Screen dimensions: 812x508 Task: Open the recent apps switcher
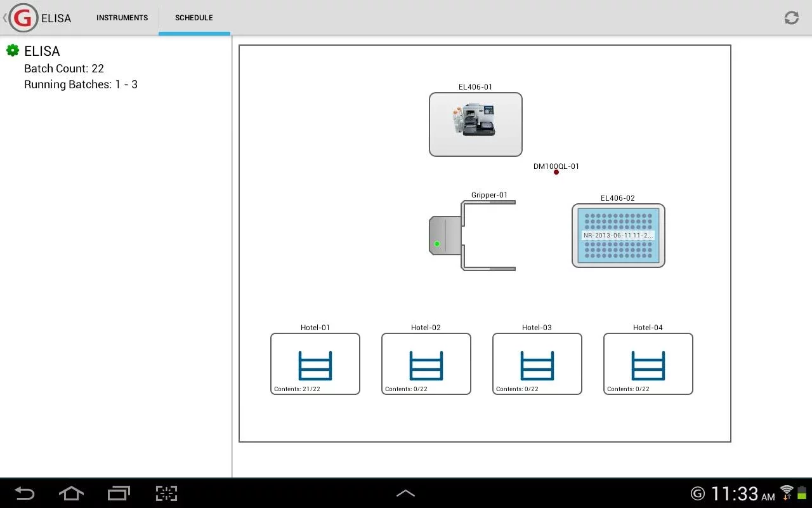click(x=119, y=493)
